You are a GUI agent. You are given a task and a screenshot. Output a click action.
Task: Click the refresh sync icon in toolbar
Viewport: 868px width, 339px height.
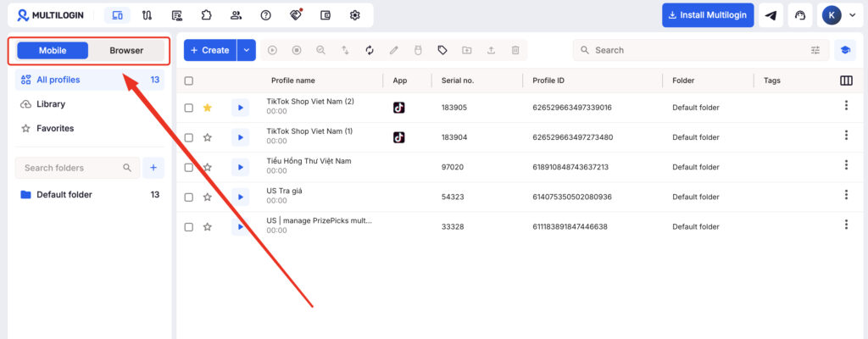(x=370, y=50)
